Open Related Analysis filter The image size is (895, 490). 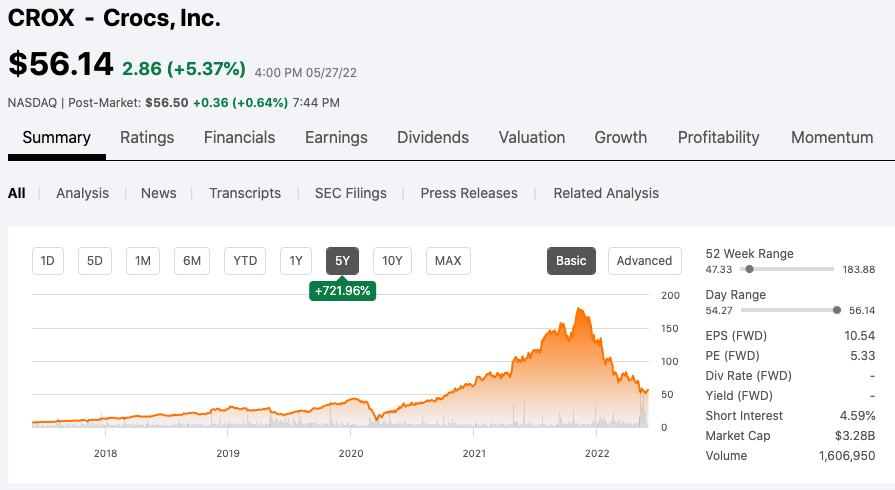coord(606,193)
